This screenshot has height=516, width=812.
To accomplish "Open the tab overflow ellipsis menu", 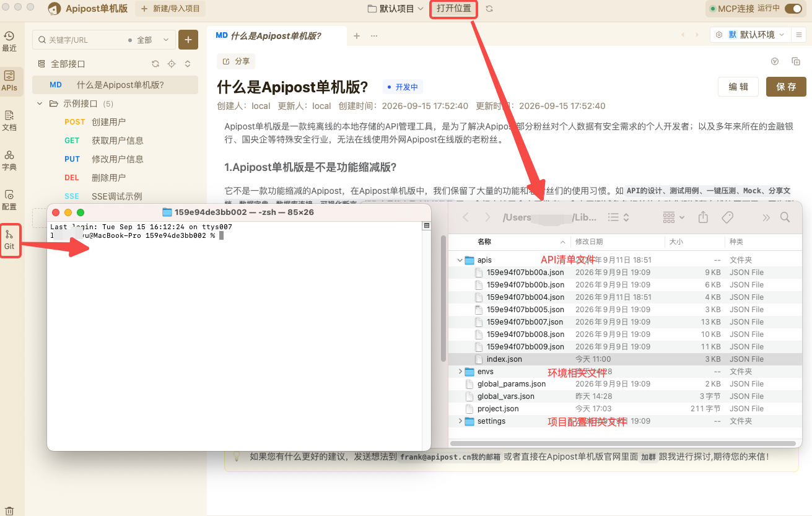I will pyautogui.click(x=374, y=36).
